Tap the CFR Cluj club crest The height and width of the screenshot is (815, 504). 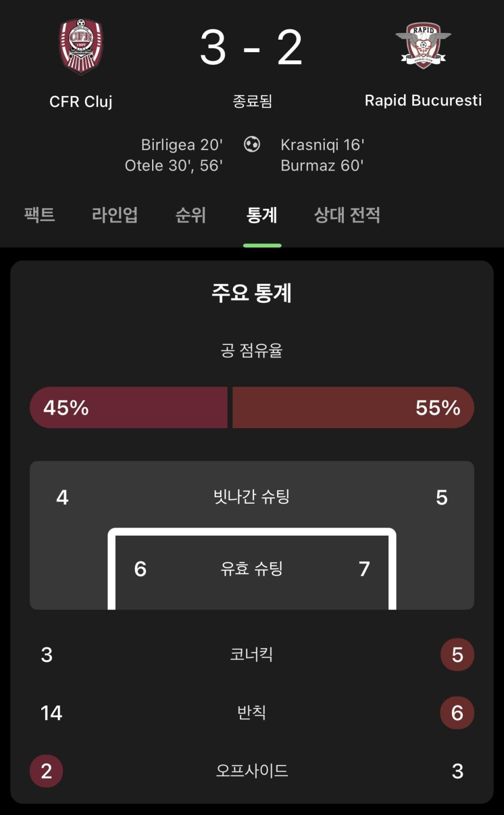point(81,47)
